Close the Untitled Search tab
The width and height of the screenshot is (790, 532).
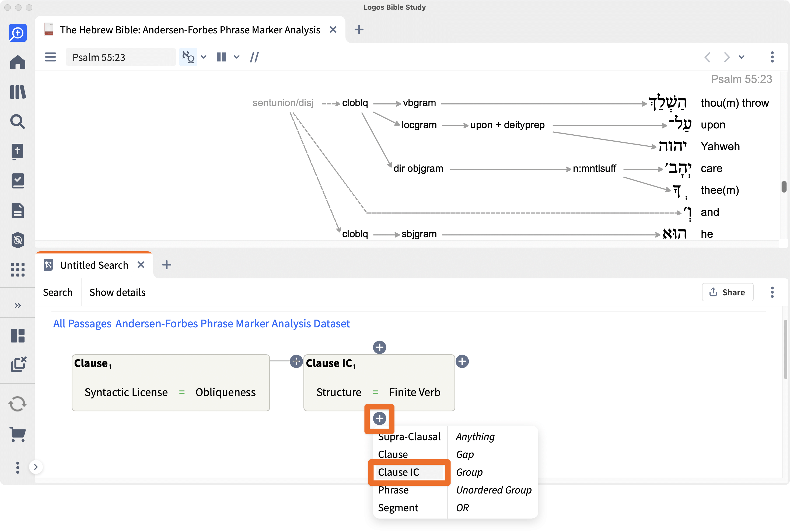tap(141, 265)
